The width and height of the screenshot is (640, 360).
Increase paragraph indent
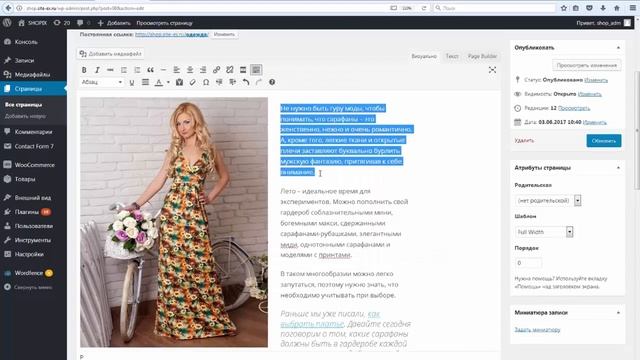pyautogui.click(x=233, y=82)
